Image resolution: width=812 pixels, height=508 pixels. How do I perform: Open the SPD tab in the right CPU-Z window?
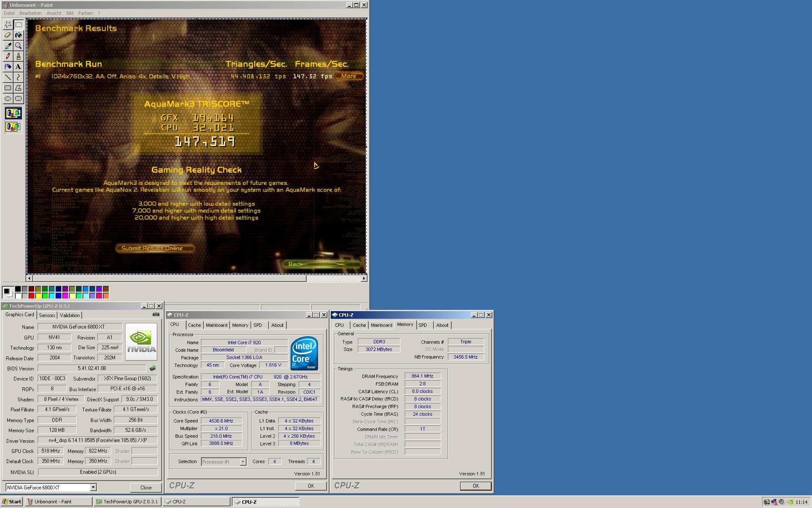click(422, 325)
